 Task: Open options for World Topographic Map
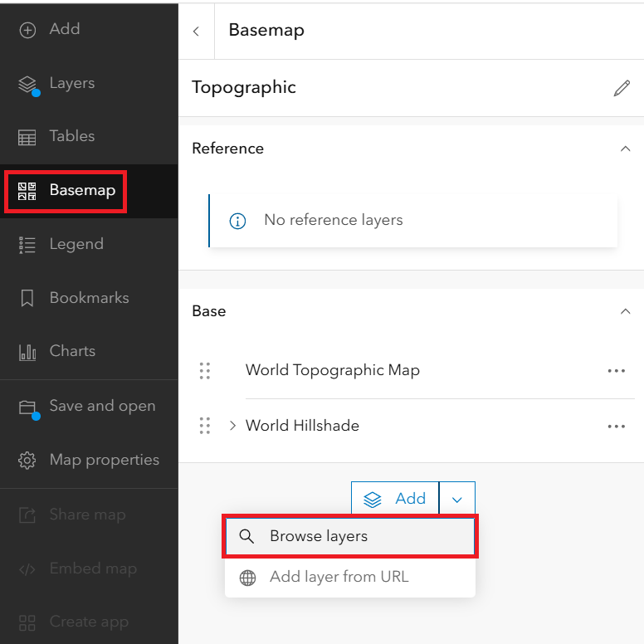pyautogui.click(x=616, y=371)
